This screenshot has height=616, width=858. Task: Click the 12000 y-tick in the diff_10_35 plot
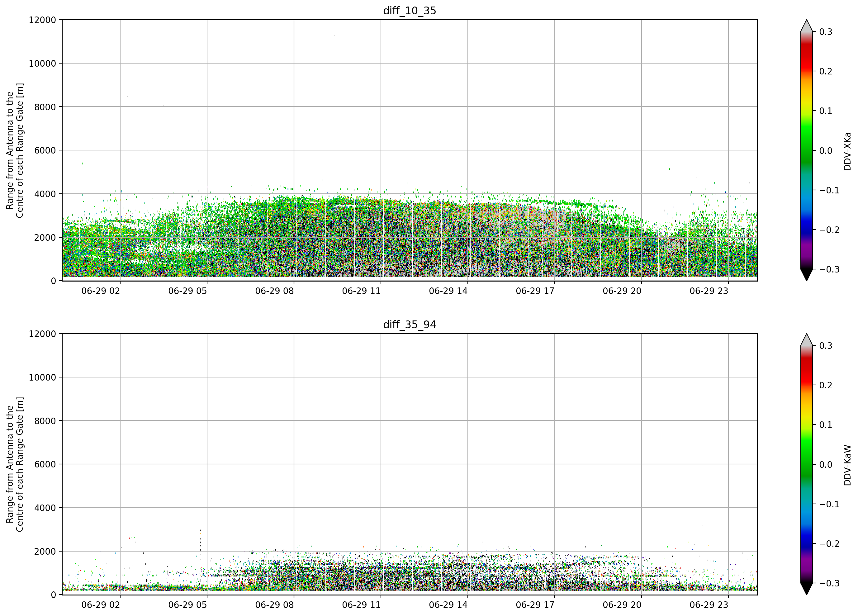pyautogui.click(x=42, y=20)
